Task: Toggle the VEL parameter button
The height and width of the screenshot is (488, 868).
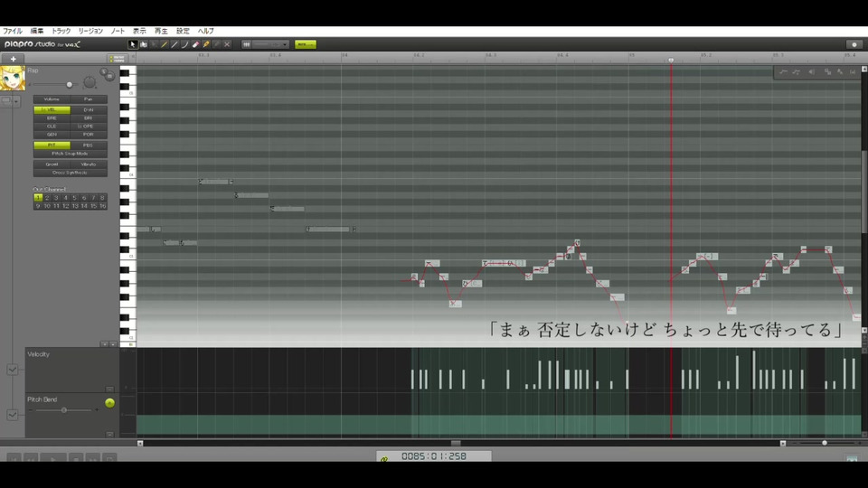Action: click(52, 109)
